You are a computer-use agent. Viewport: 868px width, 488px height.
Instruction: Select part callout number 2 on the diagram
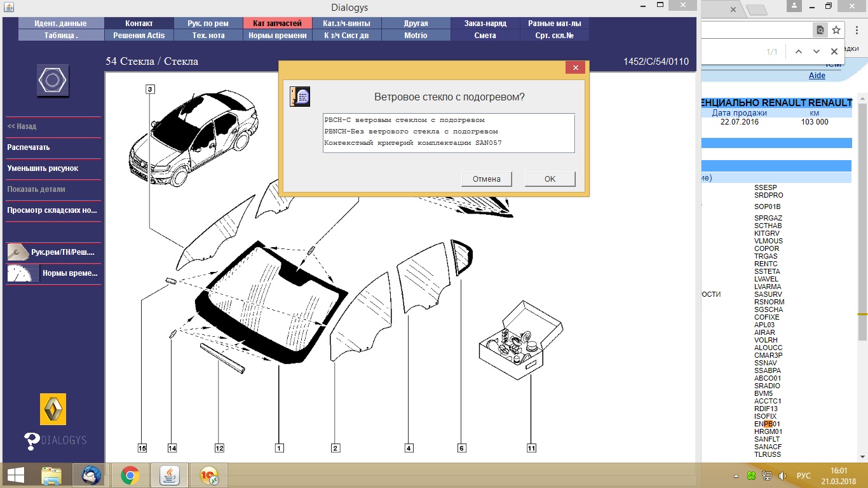pyautogui.click(x=336, y=448)
